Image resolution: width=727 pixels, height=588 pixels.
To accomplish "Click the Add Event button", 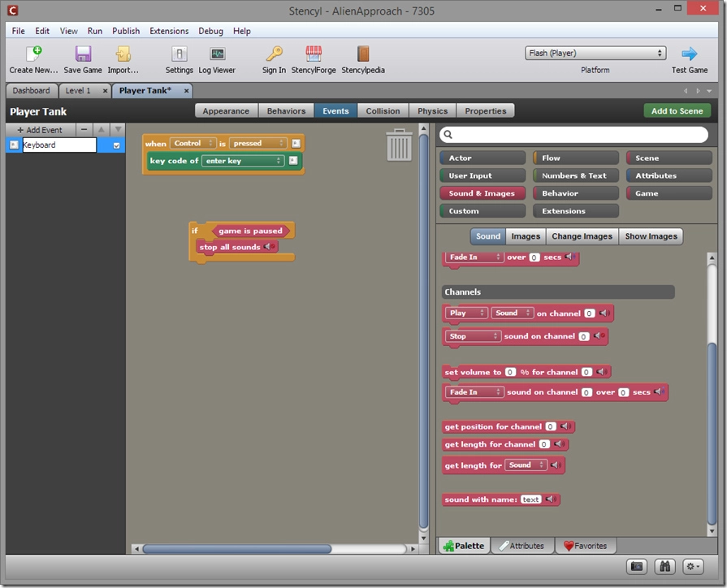I will pos(40,130).
